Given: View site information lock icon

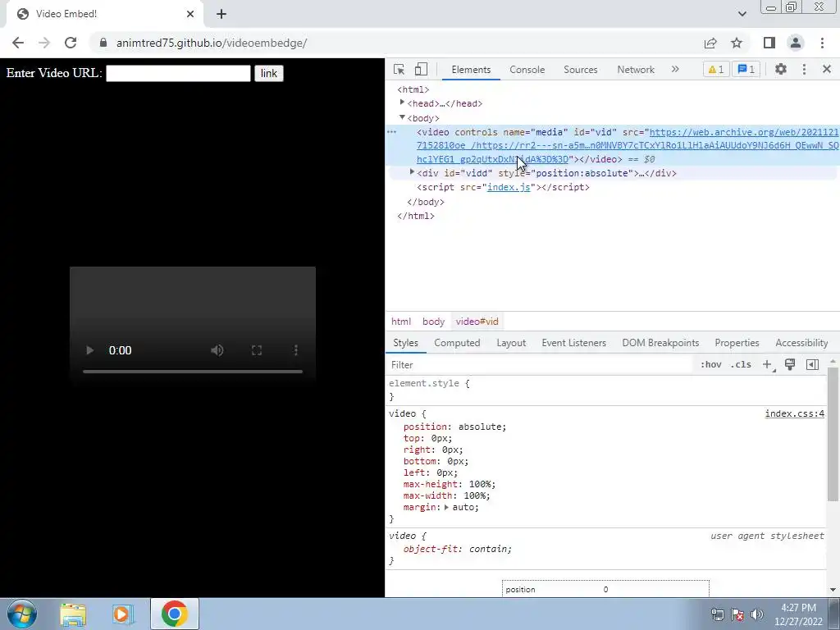Looking at the screenshot, I should [103, 43].
